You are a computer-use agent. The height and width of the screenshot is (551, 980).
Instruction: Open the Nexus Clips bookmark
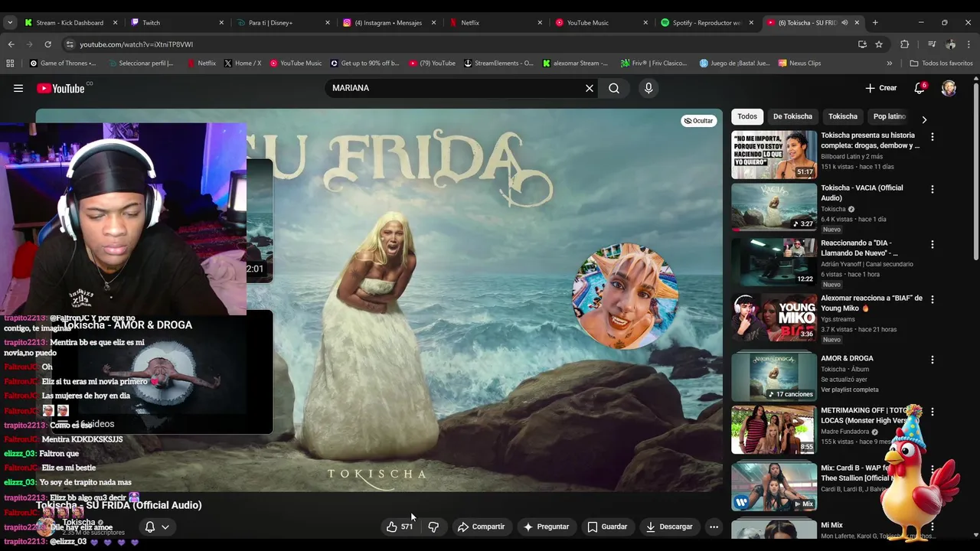tap(799, 64)
